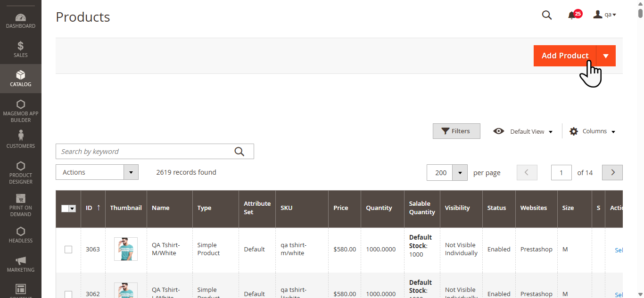This screenshot has width=644, height=298.
Task: Click the magnifier icon in page header
Action: click(x=546, y=15)
